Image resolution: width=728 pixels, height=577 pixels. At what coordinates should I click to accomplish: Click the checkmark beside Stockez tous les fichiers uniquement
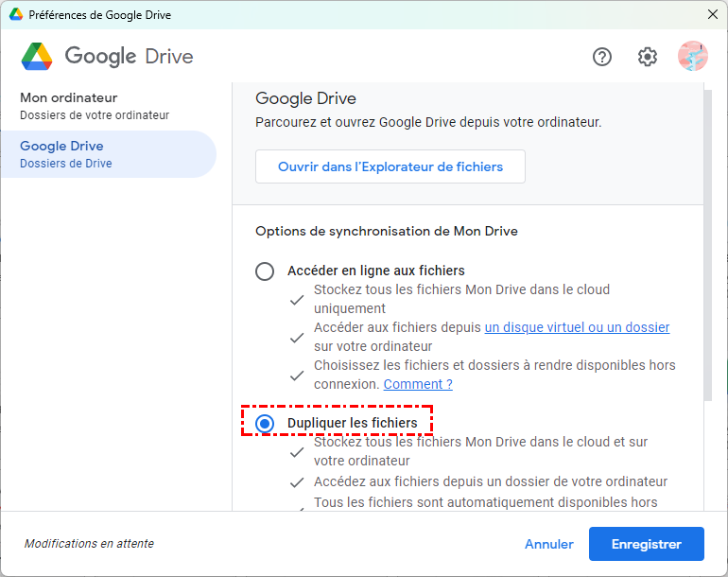[x=297, y=299]
